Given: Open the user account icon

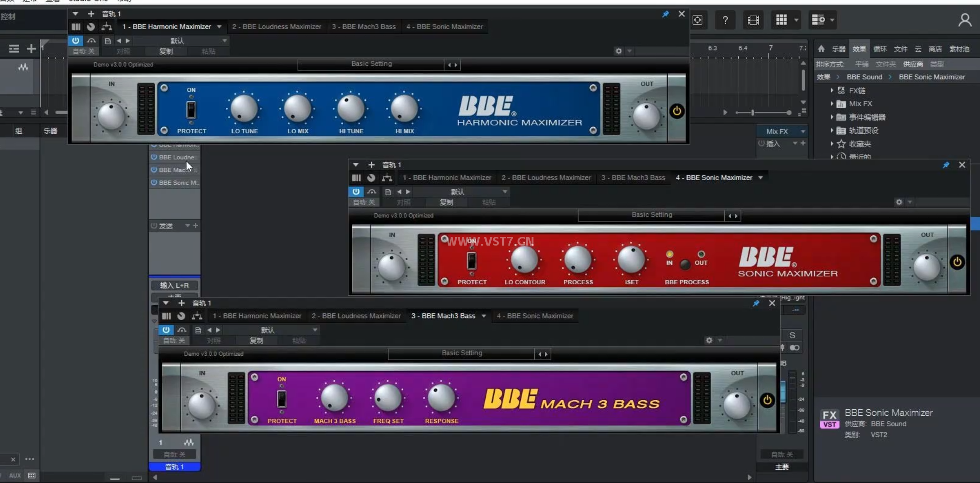Looking at the screenshot, I should 965,20.
